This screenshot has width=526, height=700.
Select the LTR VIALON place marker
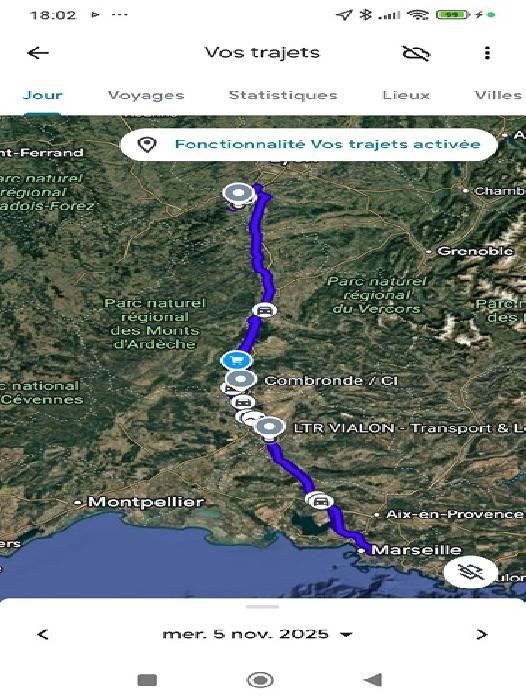tap(269, 428)
